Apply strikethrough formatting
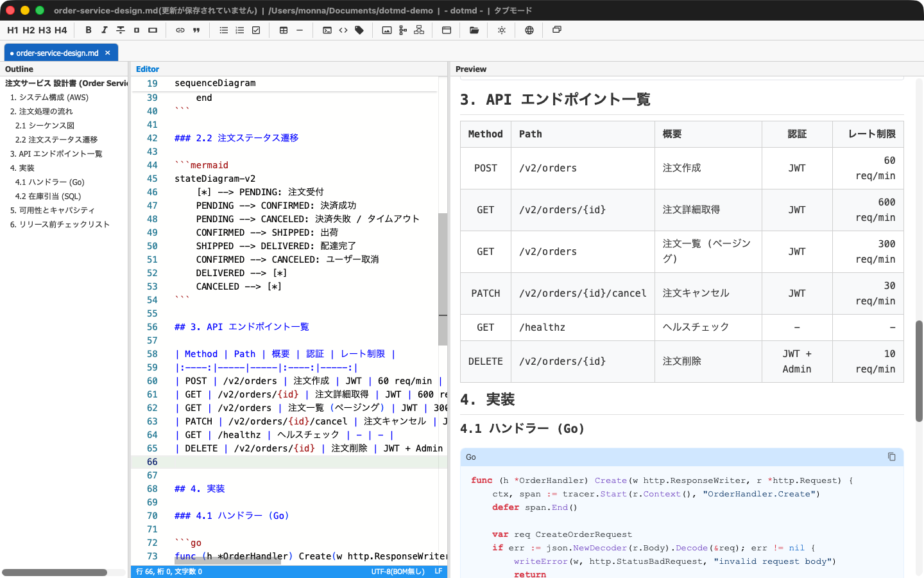Viewport: 924px width, 578px height. (x=121, y=30)
